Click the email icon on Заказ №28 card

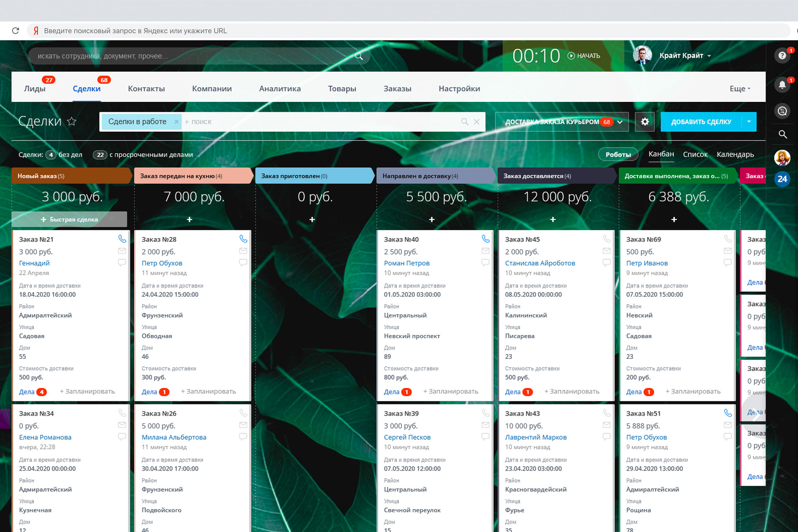243,251
